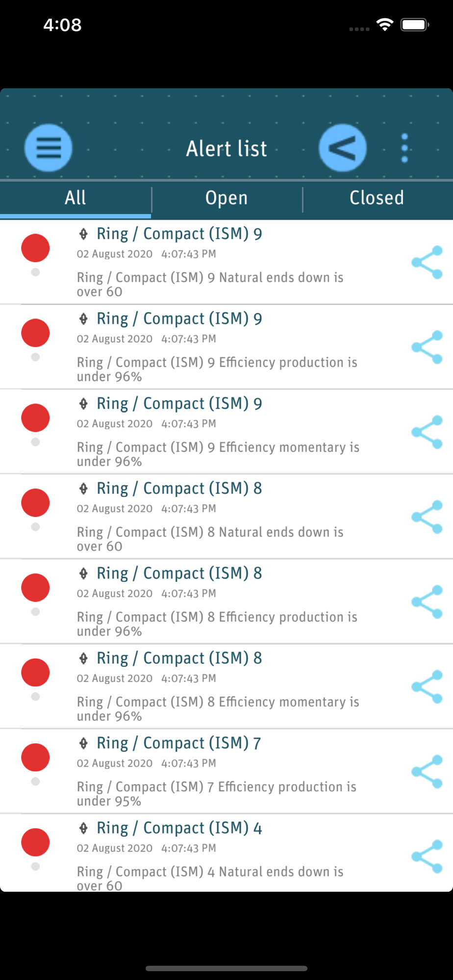Share the ISM 4 Natural ends down alert
453x980 pixels.
427,857
